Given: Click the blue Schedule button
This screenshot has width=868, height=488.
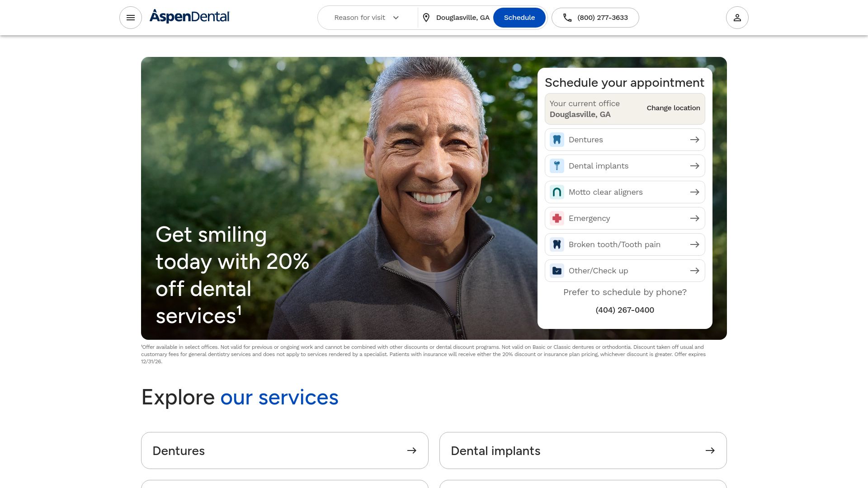Looking at the screenshot, I should 519,18.
